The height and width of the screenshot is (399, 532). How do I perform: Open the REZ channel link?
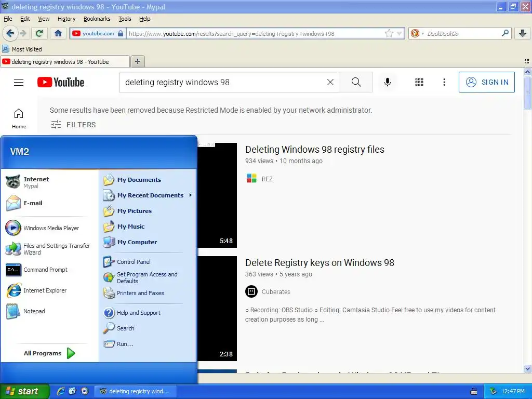click(x=268, y=179)
